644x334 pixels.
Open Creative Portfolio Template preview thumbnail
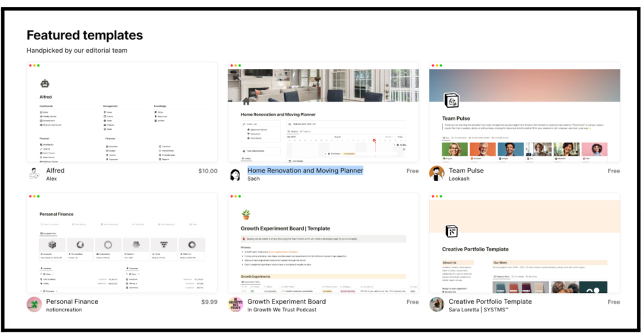[x=524, y=243]
